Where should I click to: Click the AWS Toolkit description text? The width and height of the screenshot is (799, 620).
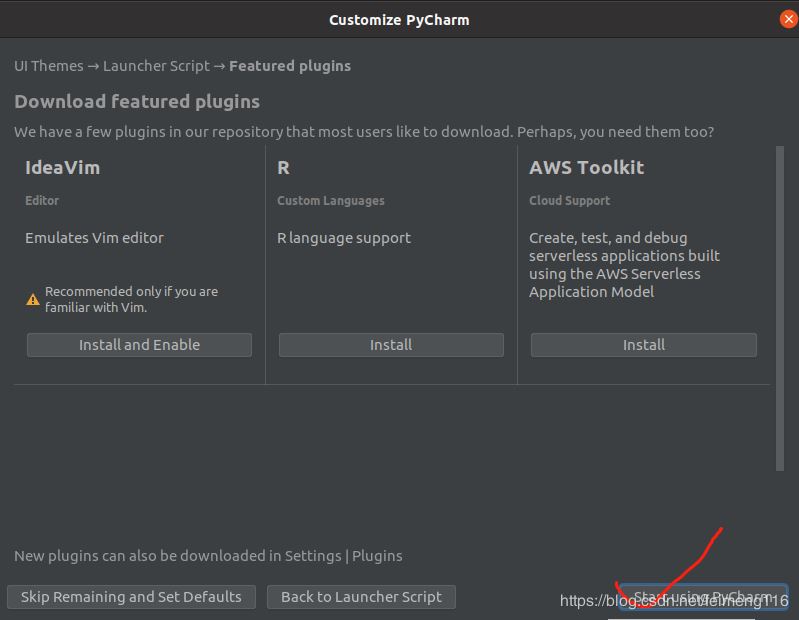tap(624, 265)
